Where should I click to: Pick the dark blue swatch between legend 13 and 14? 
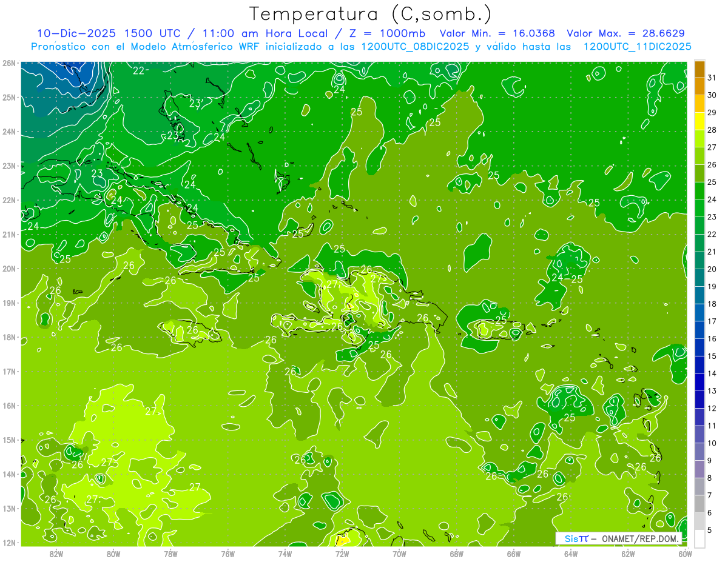(x=699, y=382)
